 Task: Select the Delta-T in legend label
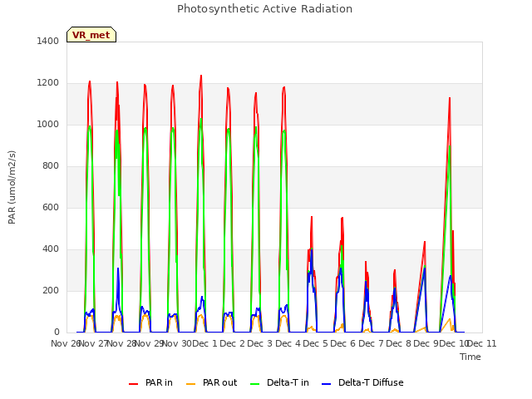[x=288, y=382]
